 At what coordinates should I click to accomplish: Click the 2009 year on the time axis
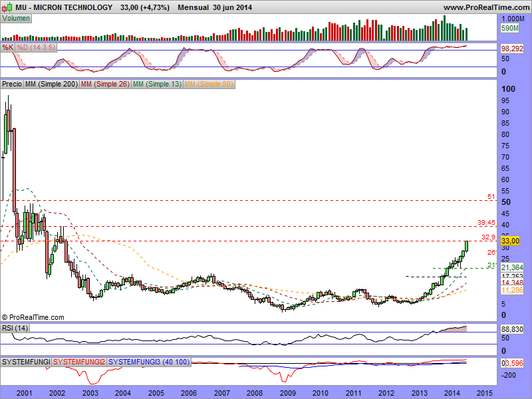[288, 393]
